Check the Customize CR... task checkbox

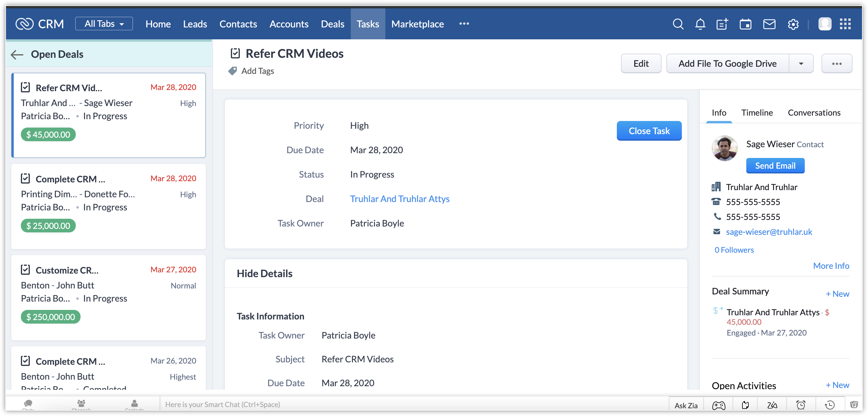pos(26,270)
